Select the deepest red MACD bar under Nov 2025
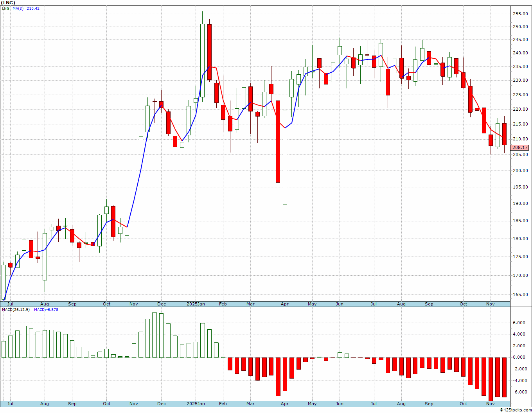 pos(491,379)
